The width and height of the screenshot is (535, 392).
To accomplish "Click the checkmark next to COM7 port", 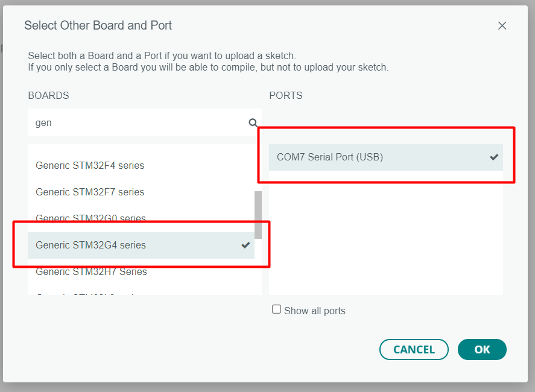I will click(x=494, y=157).
